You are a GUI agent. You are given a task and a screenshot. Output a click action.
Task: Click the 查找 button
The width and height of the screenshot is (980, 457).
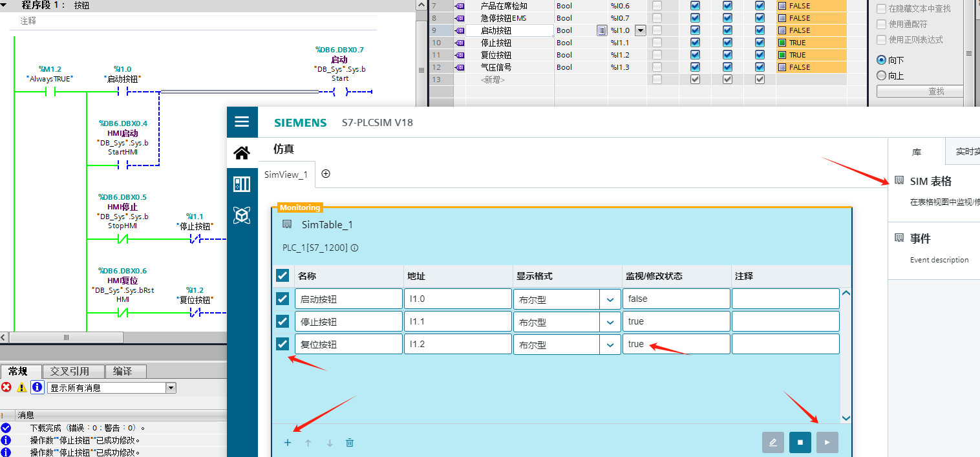[x=935, y=91]
